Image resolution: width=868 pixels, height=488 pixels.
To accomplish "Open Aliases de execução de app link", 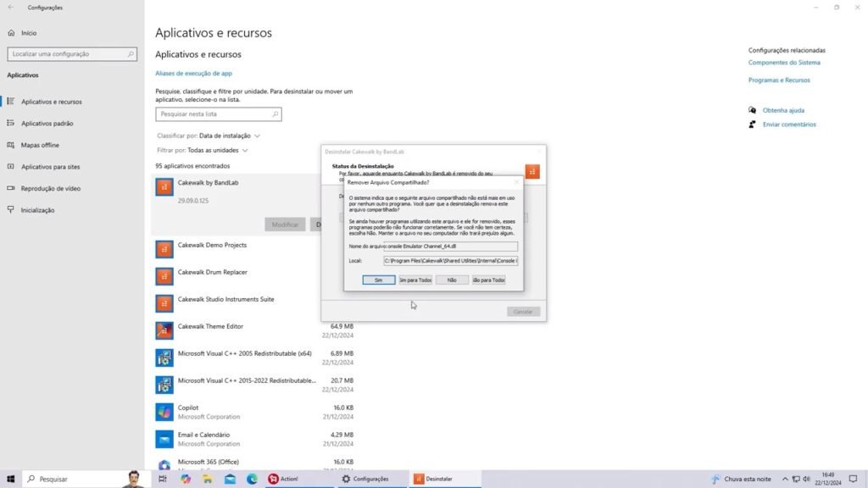I will click(x=194, y=73).
